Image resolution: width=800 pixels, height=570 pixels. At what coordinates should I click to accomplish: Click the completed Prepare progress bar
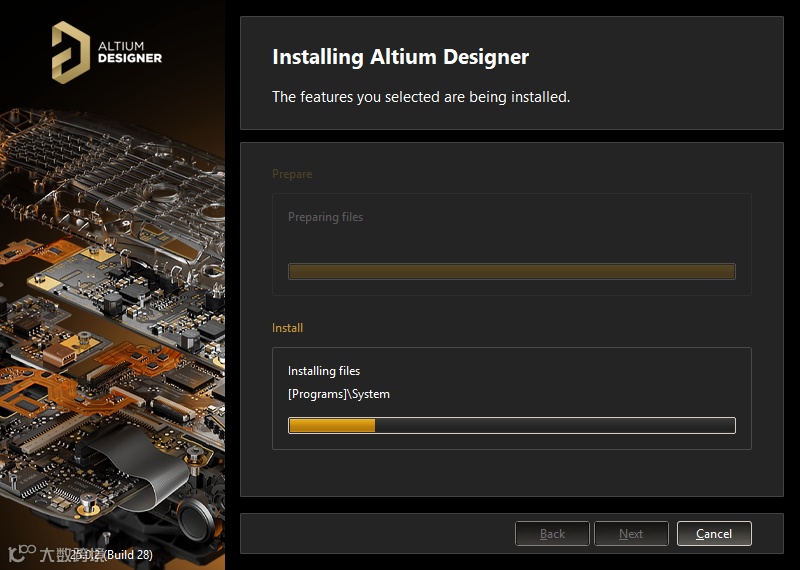[x=512, y=271]
